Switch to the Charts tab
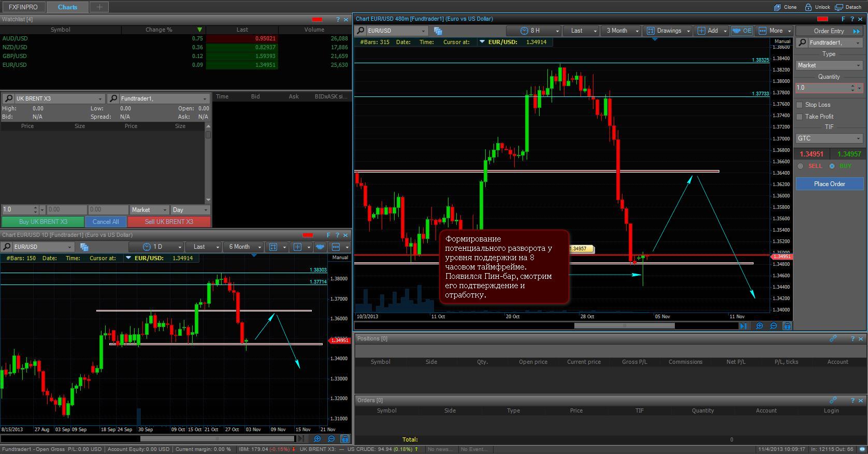The height and width of the screenshot is (454, 868). tap(67, 7)
